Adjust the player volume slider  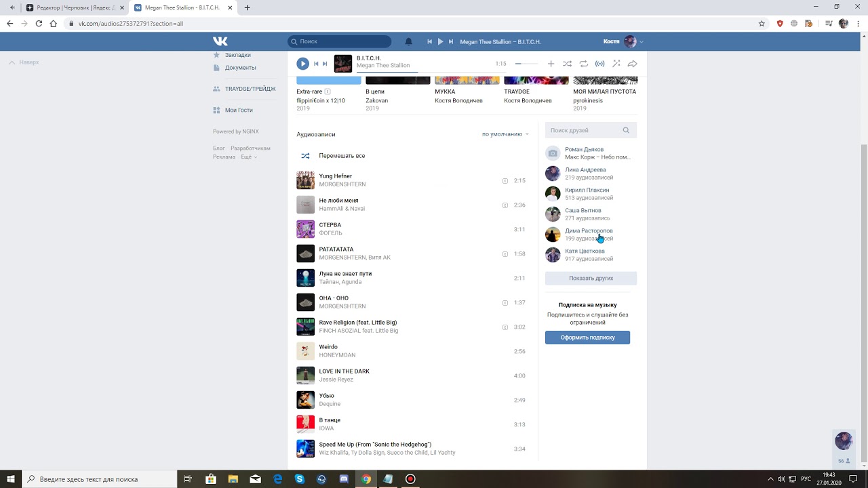click(527, 64)
